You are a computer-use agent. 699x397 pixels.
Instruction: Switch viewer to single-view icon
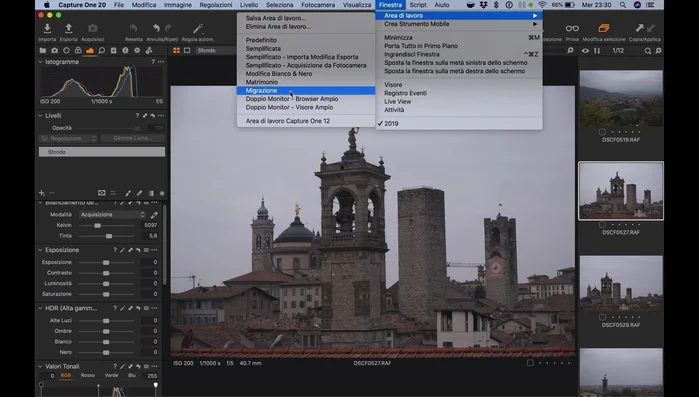pyautogui.click(x=187, y=50)
